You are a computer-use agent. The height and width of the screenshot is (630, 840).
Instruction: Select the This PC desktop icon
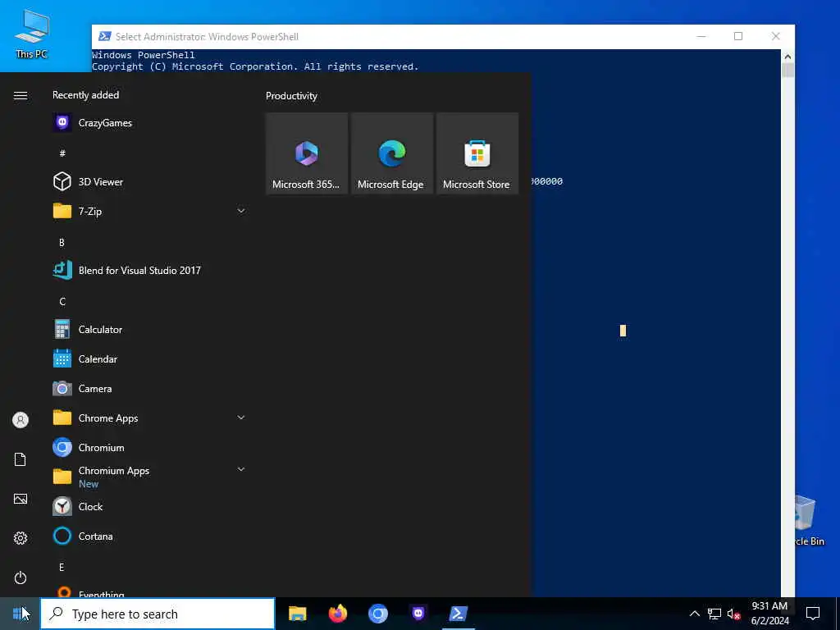tap(32, 34)
